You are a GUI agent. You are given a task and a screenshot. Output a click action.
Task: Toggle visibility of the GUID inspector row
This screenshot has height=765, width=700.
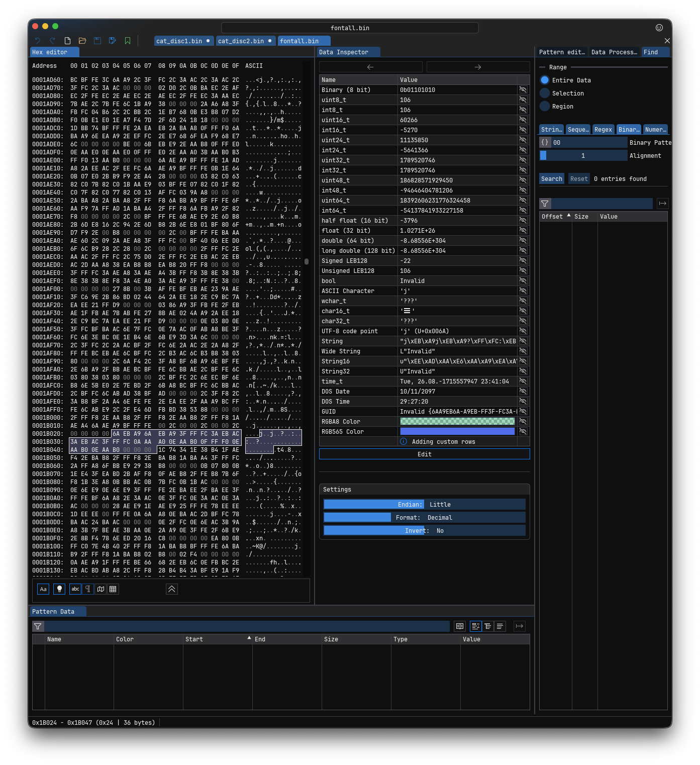[x=523, y=412]
